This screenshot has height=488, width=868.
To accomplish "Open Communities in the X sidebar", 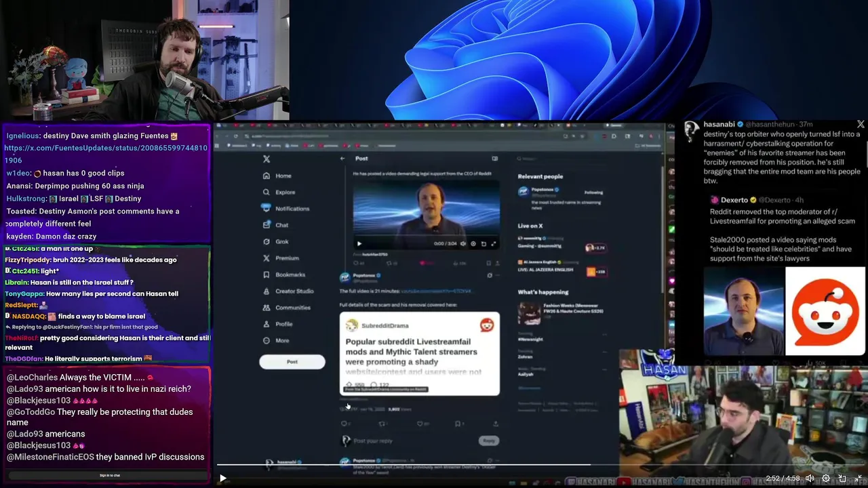I will 286,307.
